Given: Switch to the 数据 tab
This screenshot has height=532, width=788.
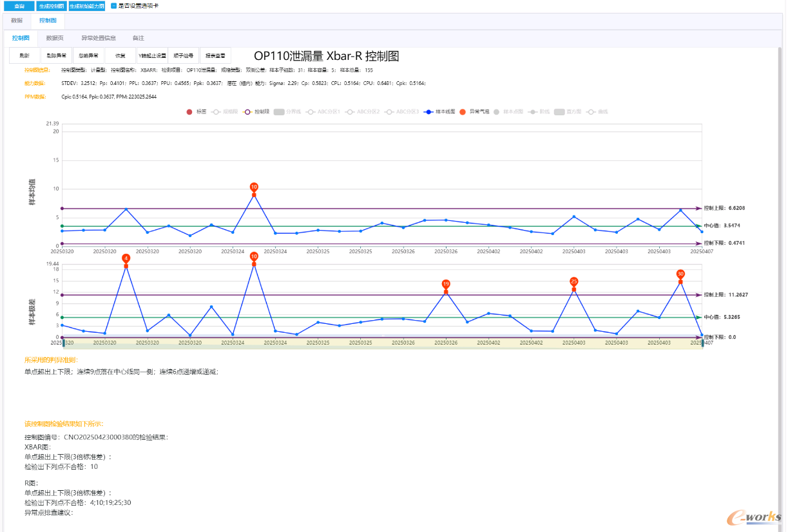Looking at the screenshot, I should [x=17, y=21].
